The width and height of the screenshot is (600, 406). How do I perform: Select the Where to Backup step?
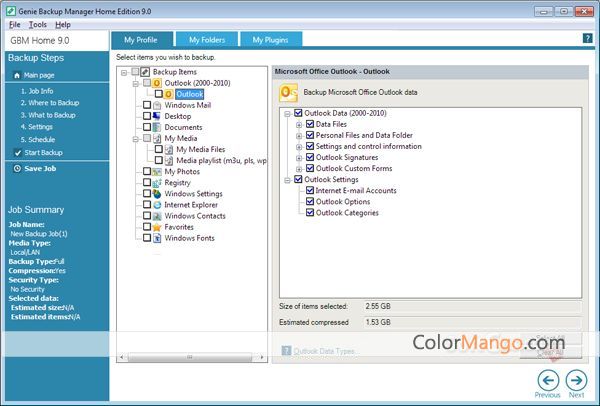50,103
